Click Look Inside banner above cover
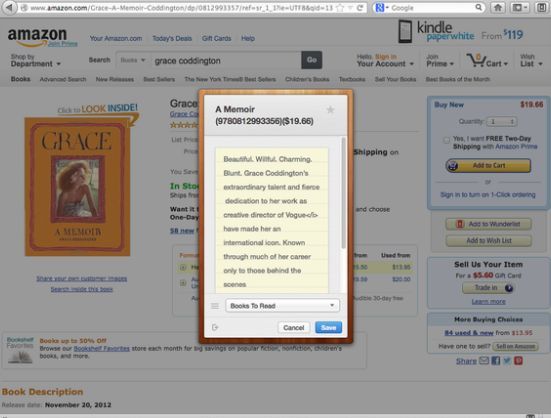 coord(98,109)
